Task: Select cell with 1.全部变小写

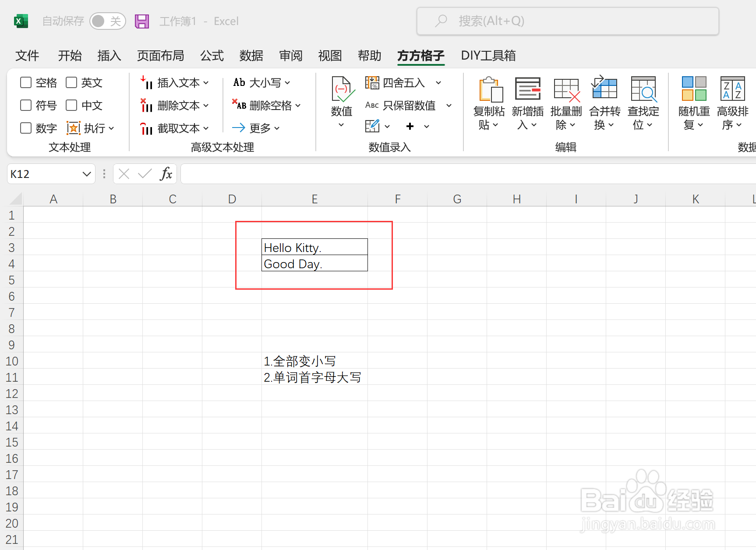Action: click(x=314, y=361)
